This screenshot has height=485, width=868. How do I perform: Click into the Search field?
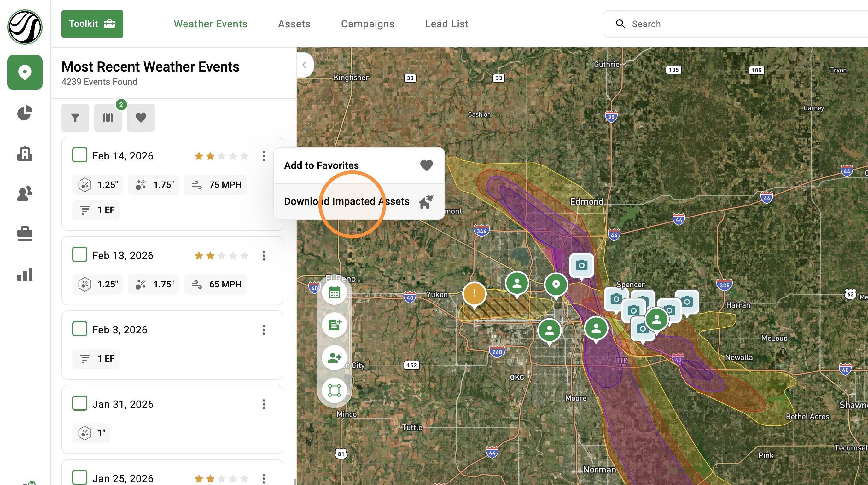click(x=736, y=24)
